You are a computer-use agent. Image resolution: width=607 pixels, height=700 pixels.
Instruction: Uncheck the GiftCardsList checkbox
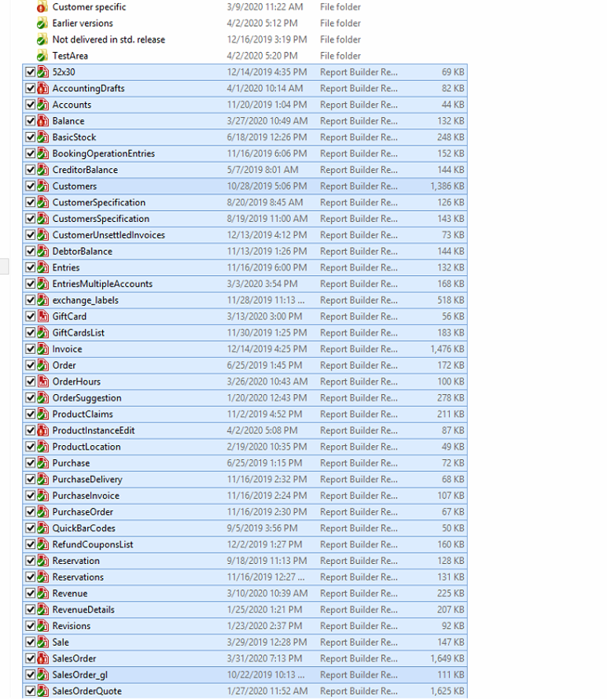(31, 333)
